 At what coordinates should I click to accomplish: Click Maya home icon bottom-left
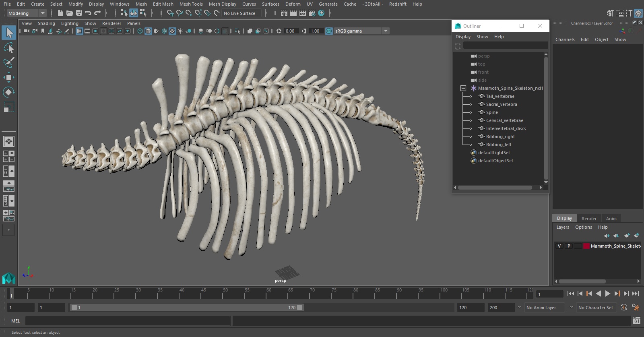(x=9, y=278)
